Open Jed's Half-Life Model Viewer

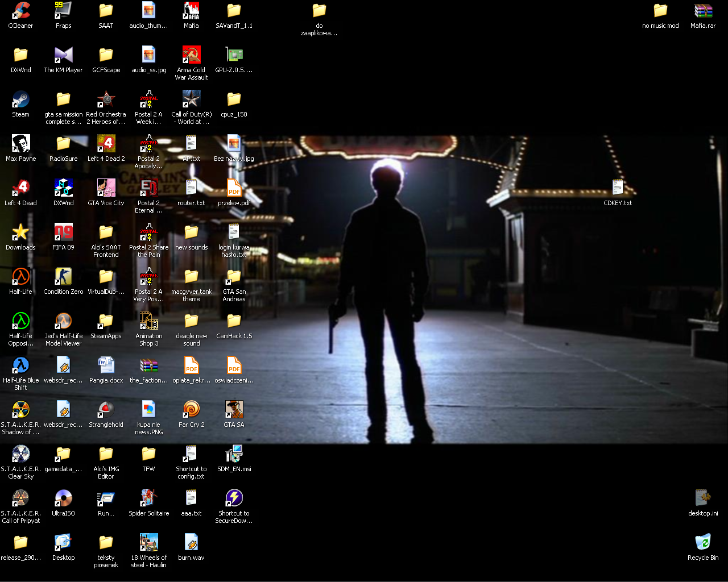[x=63, y=321]
